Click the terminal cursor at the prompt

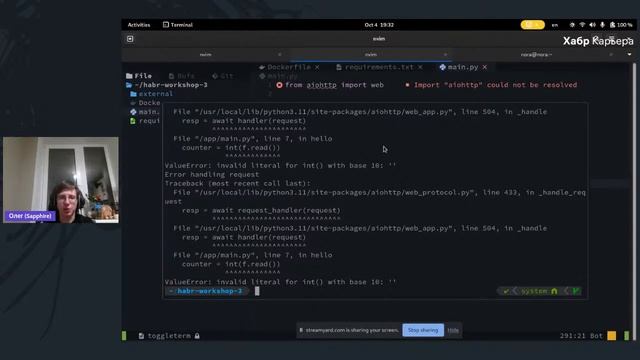pyautogui.click(x=257, y=291)
